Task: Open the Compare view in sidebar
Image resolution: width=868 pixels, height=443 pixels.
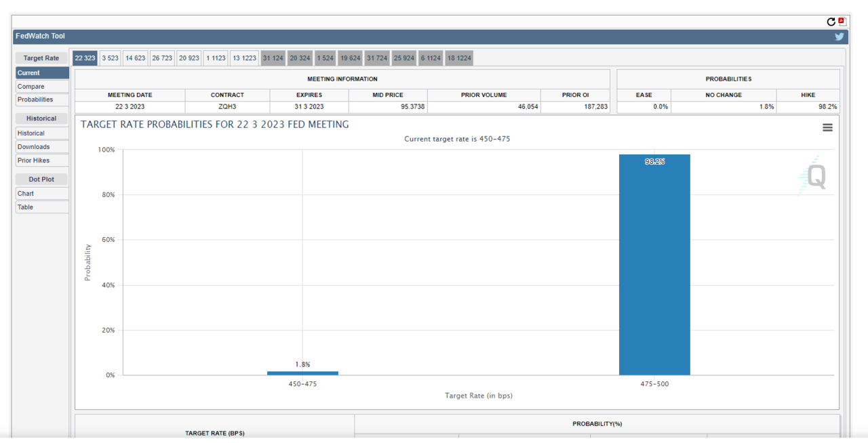Action: 42,87
